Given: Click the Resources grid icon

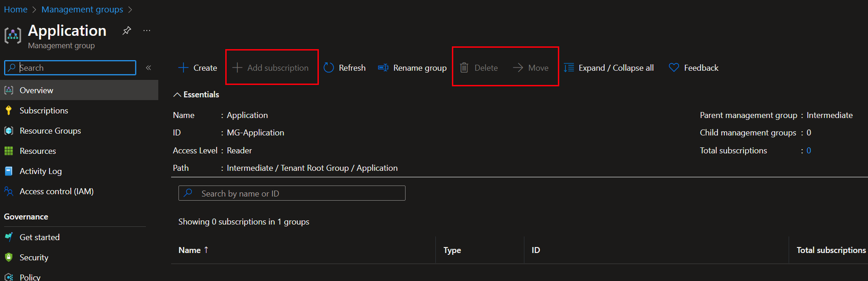Looking at the screenshot, I should (9, 151).
